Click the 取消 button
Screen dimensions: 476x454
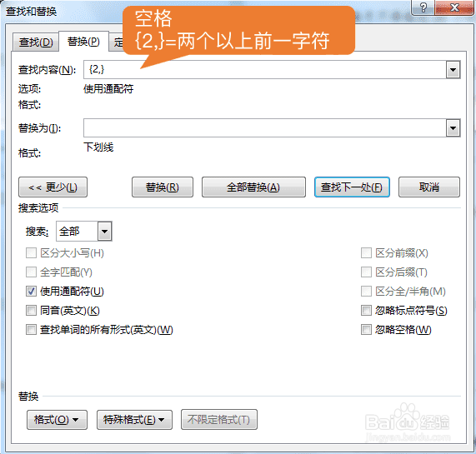coord(429,187)
